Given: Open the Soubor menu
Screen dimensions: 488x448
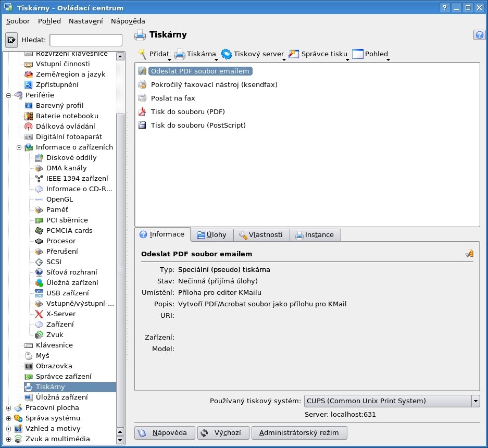Looking at the screenshot, I should point(18,21).
